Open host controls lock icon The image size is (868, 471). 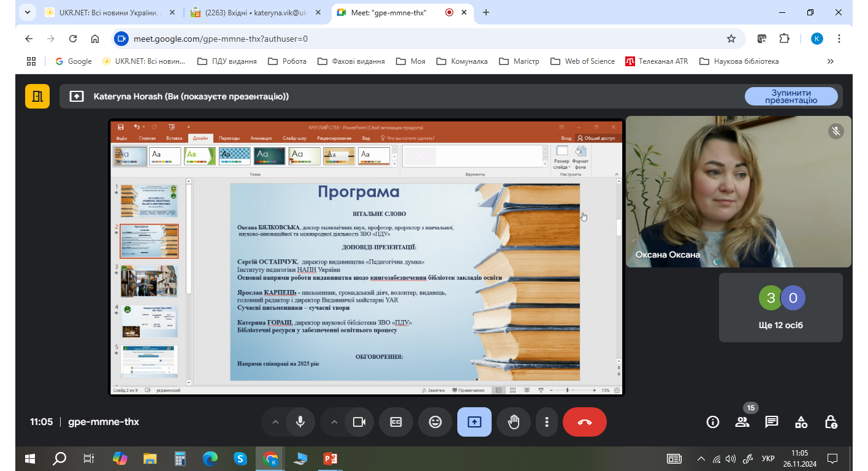831,422
